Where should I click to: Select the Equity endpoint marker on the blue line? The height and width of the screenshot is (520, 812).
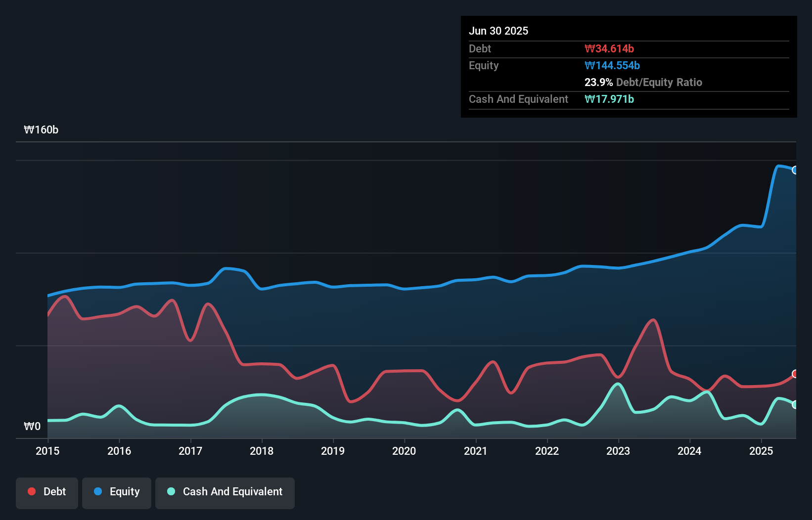(x=795, y=170)
